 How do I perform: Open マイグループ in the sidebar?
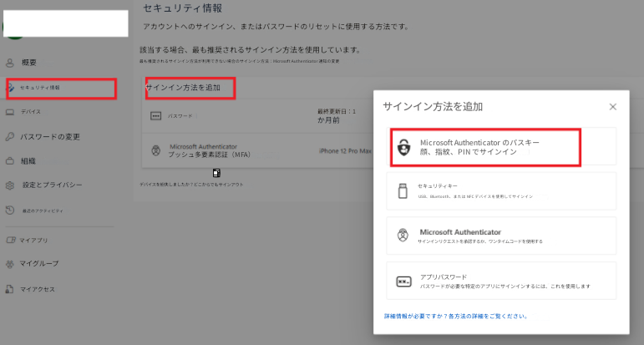pyautogui.click(x=39, y=264)
